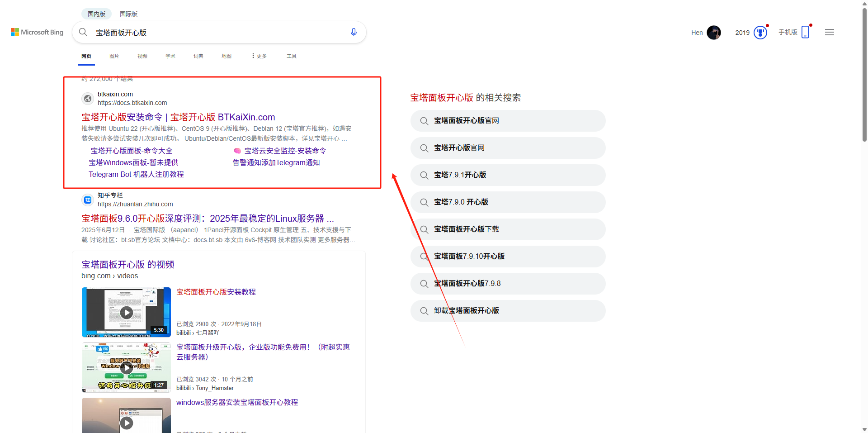868x433 pixels.
Task: Click search icon beside 宝塔开心版官网
Action: [x=424, y=148]
